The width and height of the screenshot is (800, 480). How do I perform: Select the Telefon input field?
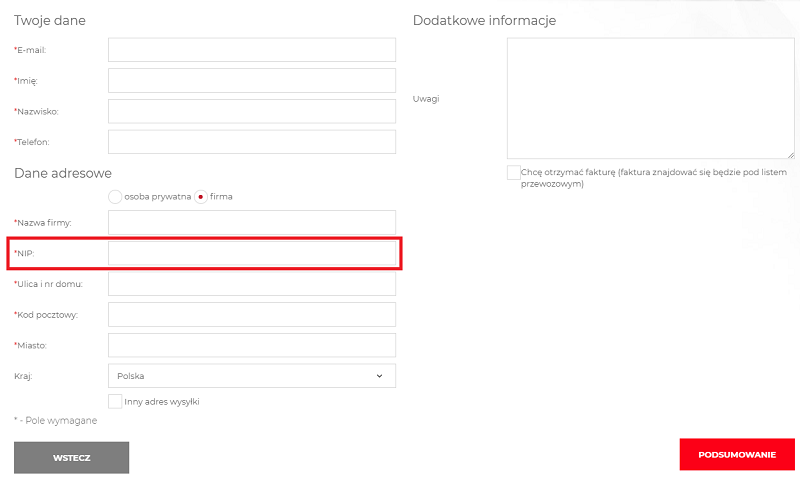pos(251,142)
